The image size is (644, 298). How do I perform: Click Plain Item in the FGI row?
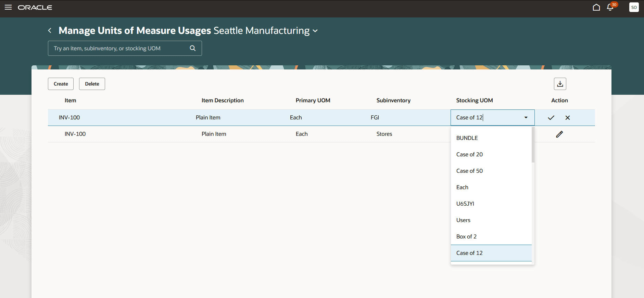point(208,118)
